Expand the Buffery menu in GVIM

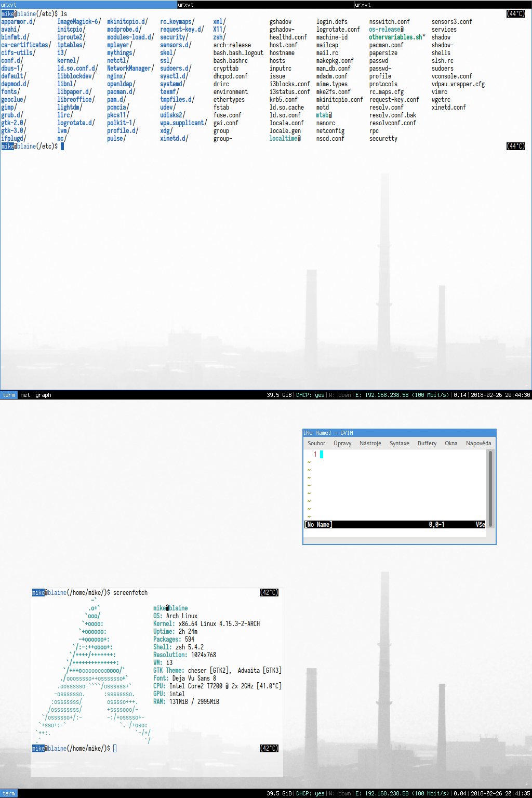pos(427,443)
